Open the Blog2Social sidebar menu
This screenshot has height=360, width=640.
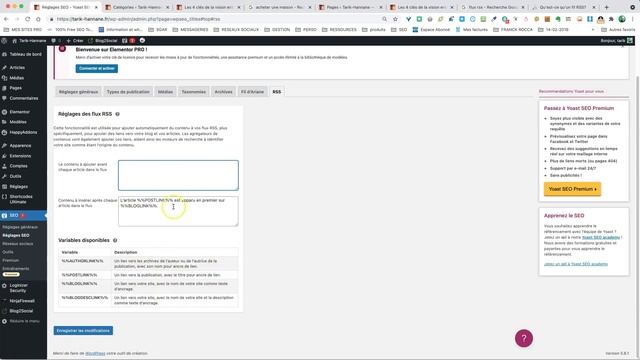click(x=21, y=311)
